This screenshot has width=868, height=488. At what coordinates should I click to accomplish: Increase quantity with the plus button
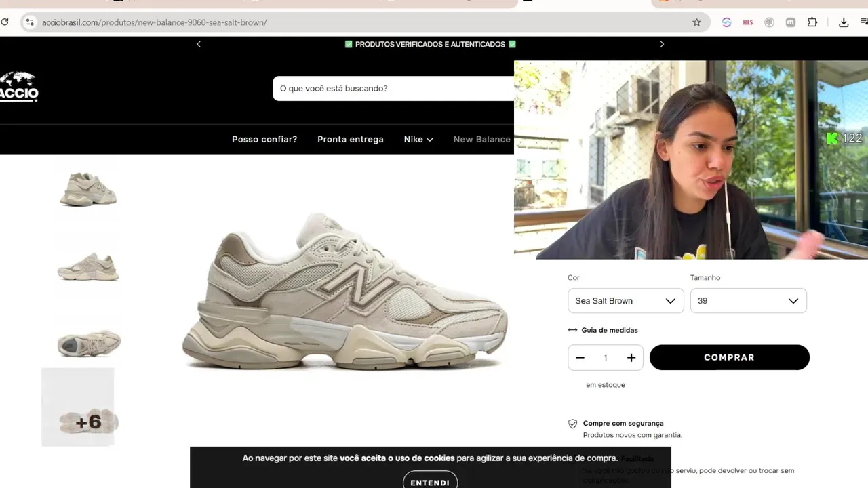pos(631,358)
